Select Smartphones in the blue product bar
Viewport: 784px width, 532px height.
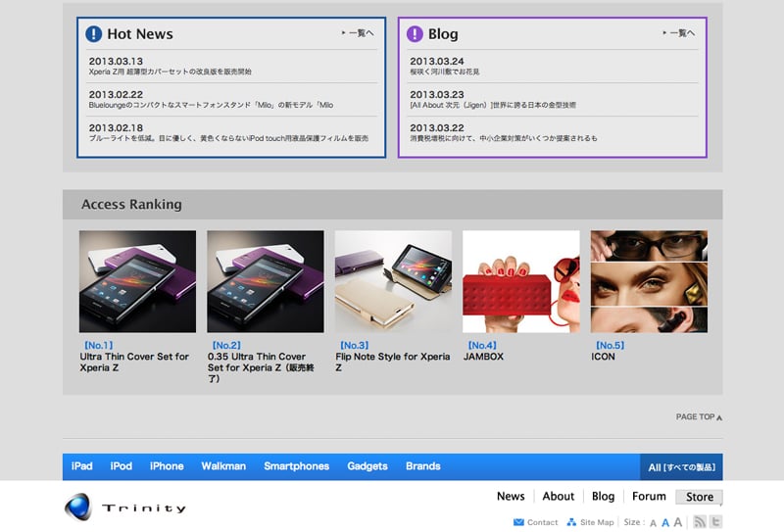(297, 466)
